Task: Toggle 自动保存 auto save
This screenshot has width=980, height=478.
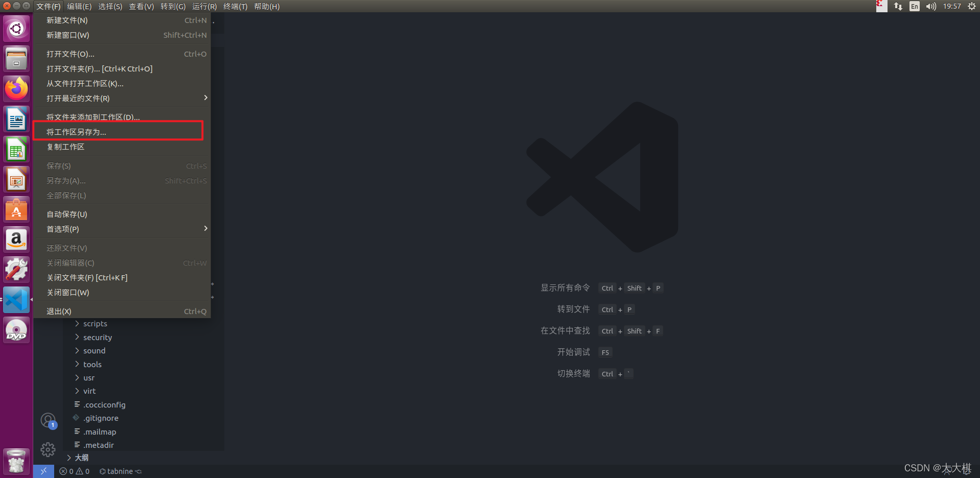Action: tap(122, 214)
